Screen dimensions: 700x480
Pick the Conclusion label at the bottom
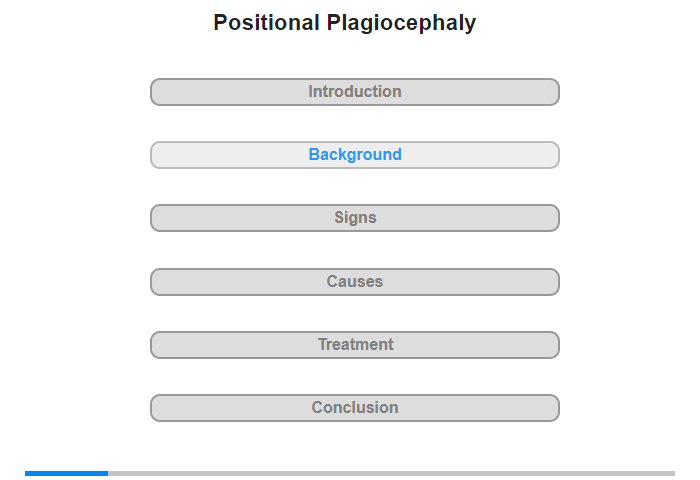355,408
